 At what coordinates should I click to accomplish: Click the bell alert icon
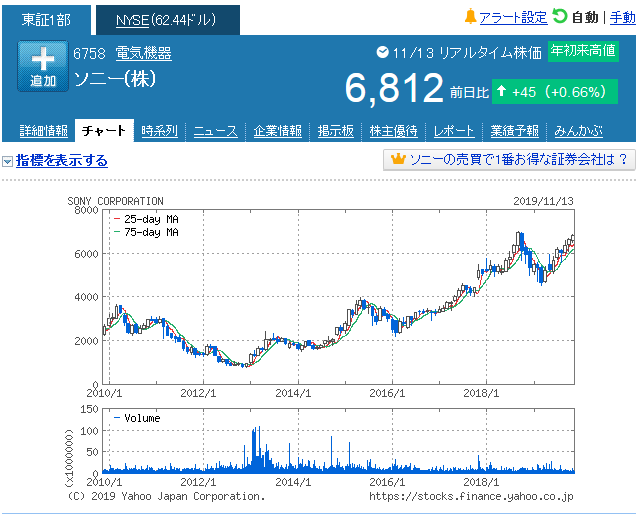(x=470, y=16)
